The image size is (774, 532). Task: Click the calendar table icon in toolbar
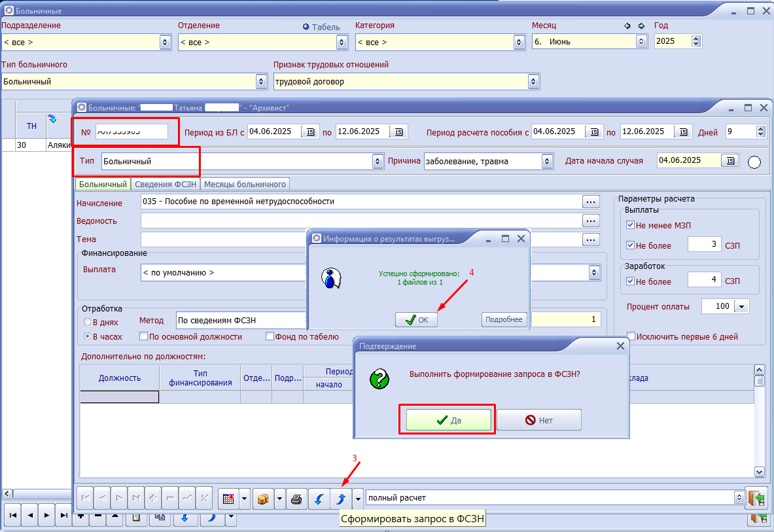[x=228, y=499]
